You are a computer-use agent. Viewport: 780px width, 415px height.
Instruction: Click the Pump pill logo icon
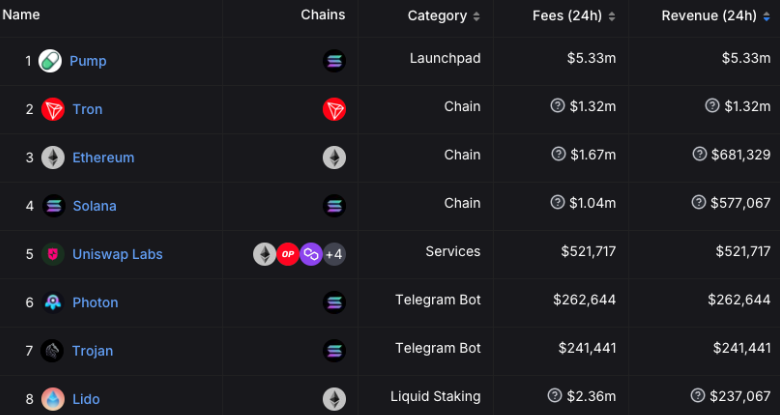(50, 61)
